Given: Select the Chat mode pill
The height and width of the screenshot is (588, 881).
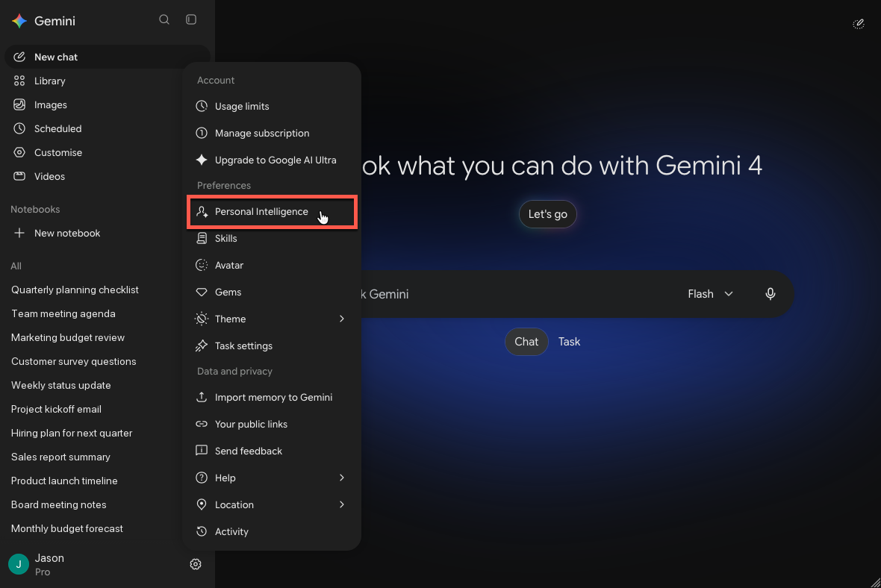Looking at the screenshot, I should tap(526, 342).
